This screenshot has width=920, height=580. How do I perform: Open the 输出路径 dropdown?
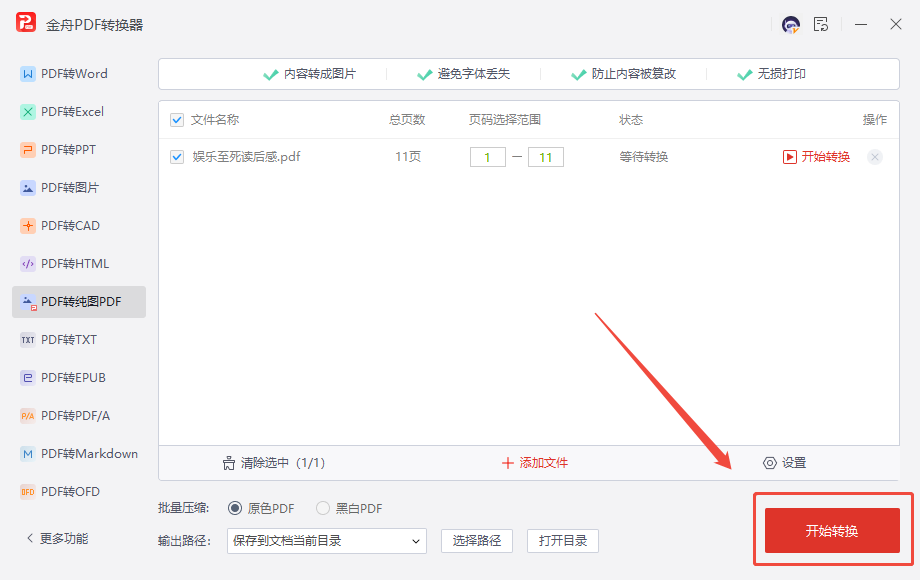[x=327, y=541]
